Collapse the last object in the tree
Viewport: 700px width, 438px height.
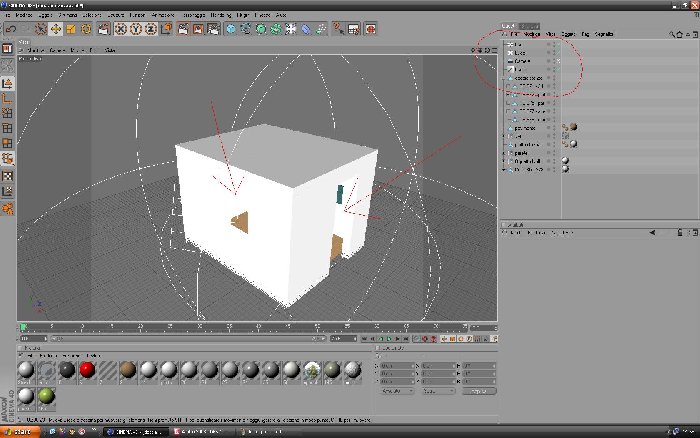(x=504, y=170)
